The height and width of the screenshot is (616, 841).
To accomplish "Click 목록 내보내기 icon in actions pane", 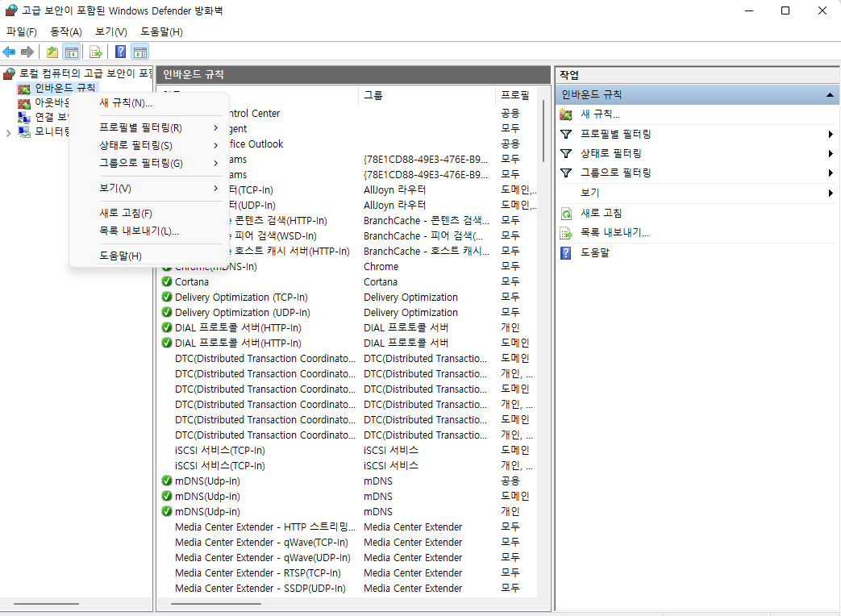I will (x=566, y=233).
